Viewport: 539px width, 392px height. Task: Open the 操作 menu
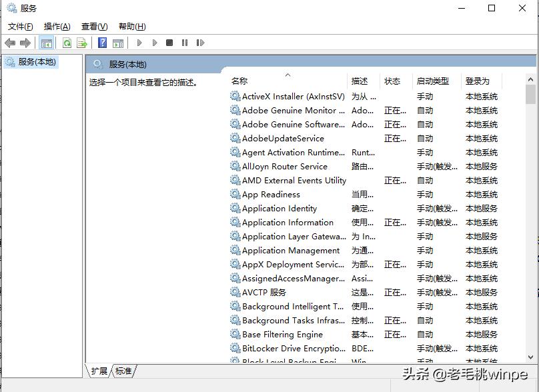click(56, 26)
